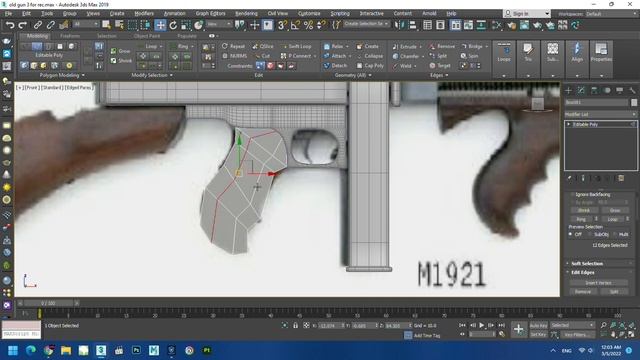
Task: Click the Insert Vertex button
Action: (598, 283)
